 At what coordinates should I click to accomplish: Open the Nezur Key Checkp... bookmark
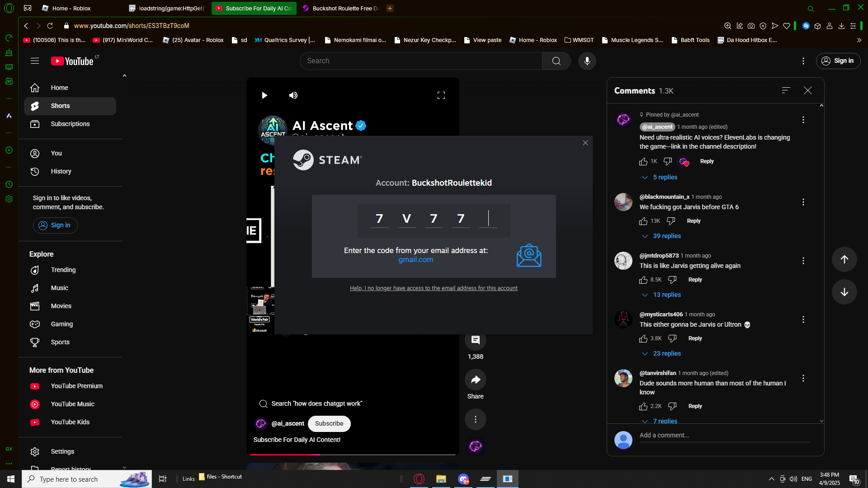(x=425, y=40)
